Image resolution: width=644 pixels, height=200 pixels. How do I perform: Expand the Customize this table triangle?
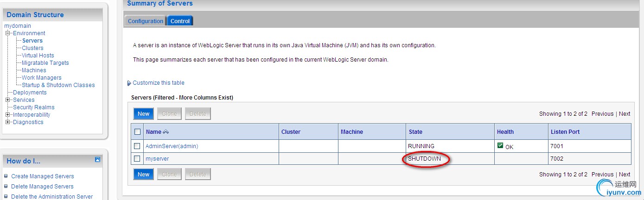[x=129, y=83]
